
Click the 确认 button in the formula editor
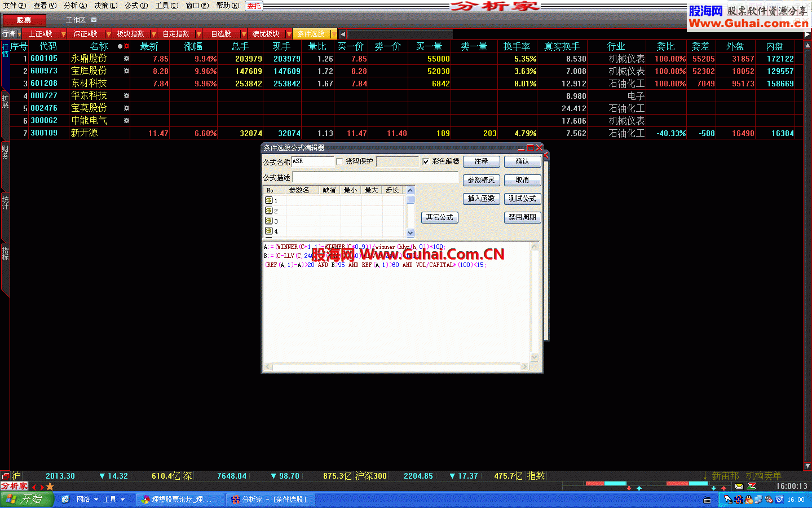click(x=523, y=161)
